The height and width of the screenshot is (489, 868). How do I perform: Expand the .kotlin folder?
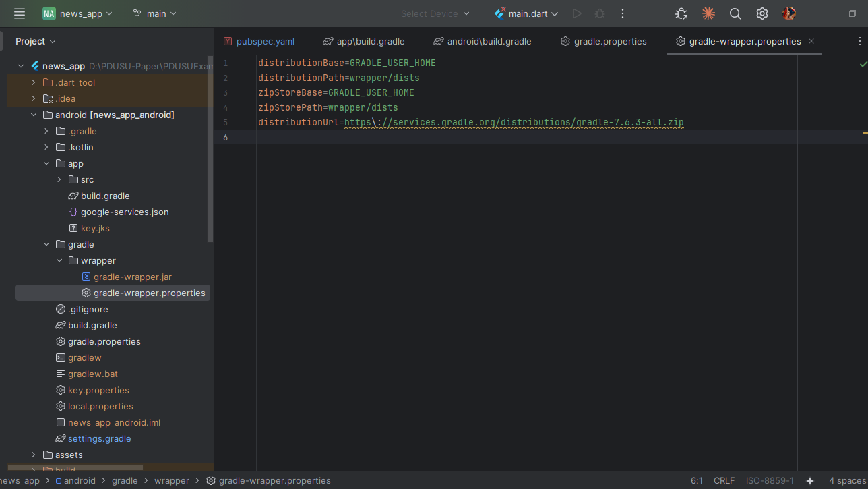pos(46,147)
